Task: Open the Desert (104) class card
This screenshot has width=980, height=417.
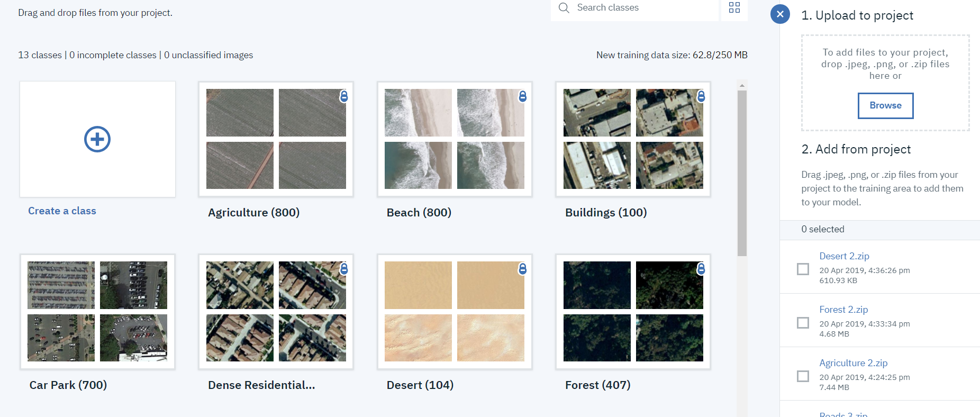Action: tap(455, 312)
